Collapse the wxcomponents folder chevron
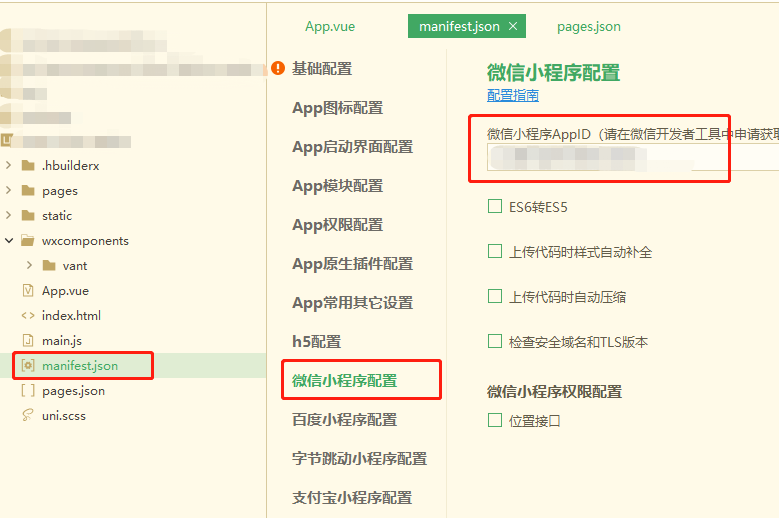This screenshot has height=518, width=779. coord(9,241)
